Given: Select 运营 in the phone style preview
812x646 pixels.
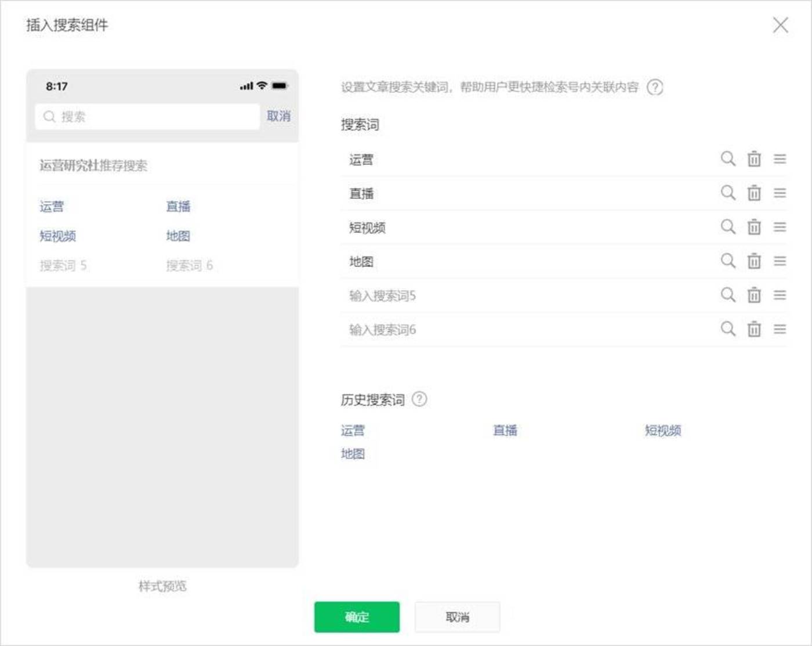Looking at the screenshot, I should 51,207.
